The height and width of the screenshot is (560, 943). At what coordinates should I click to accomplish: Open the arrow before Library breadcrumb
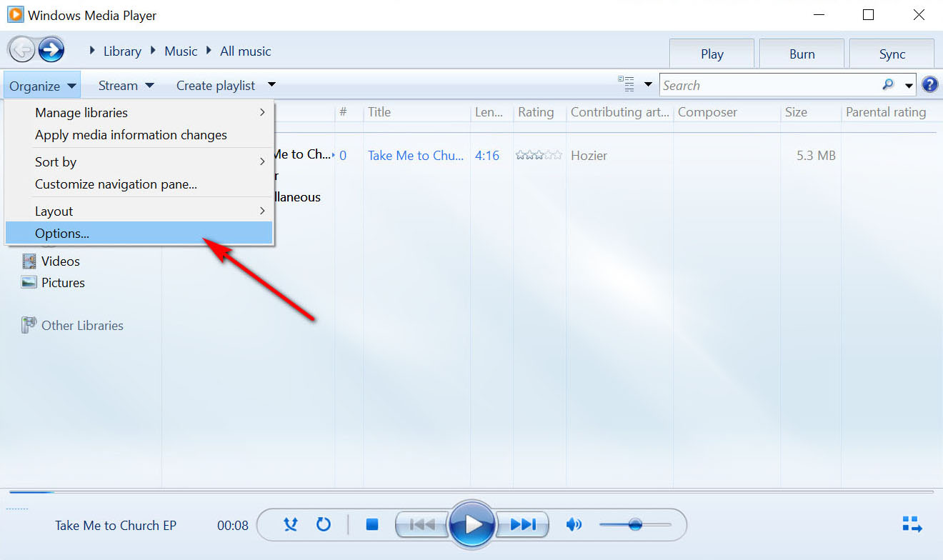click(93, 51)
